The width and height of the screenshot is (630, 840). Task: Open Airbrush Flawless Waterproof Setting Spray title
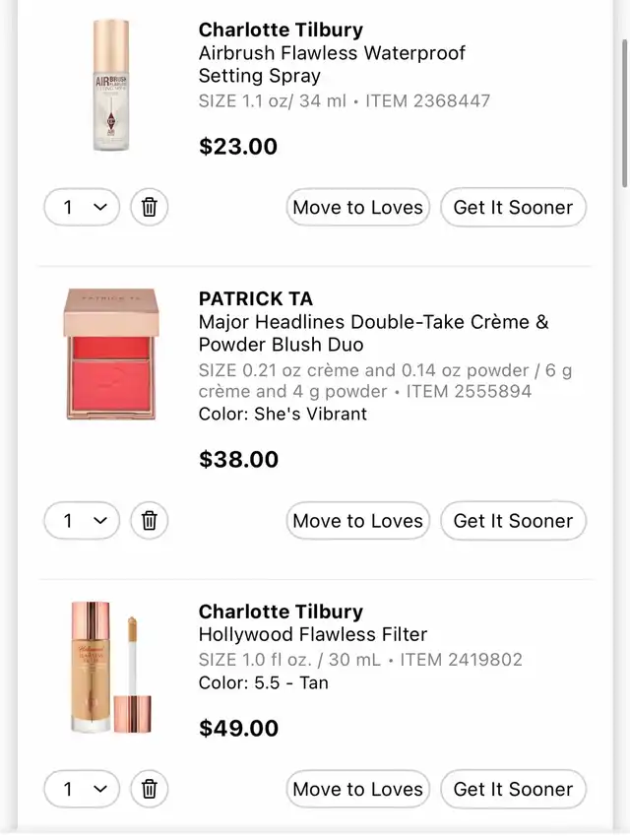click(332, 64)
